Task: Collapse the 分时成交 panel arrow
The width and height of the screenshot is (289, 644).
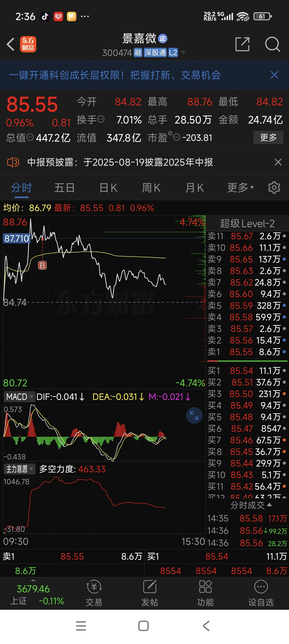Action: point(269,505)
